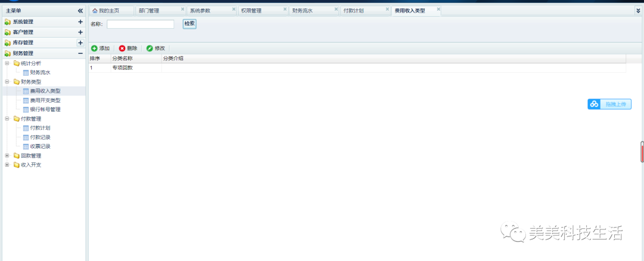The width and height of the screenshot is (644, 261).
Task: Open the tab overflow dropdown arrow
Action: [x=638, y=11]
